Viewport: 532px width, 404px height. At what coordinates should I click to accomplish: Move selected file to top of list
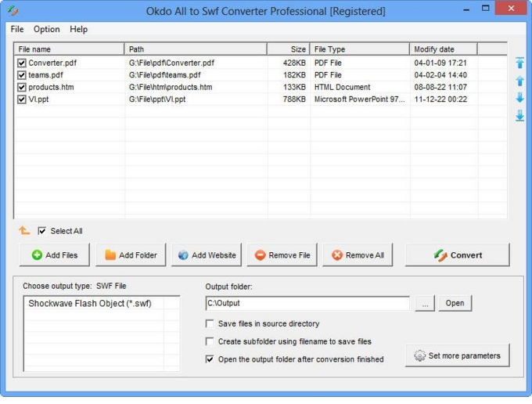click(x=519, y=63)
